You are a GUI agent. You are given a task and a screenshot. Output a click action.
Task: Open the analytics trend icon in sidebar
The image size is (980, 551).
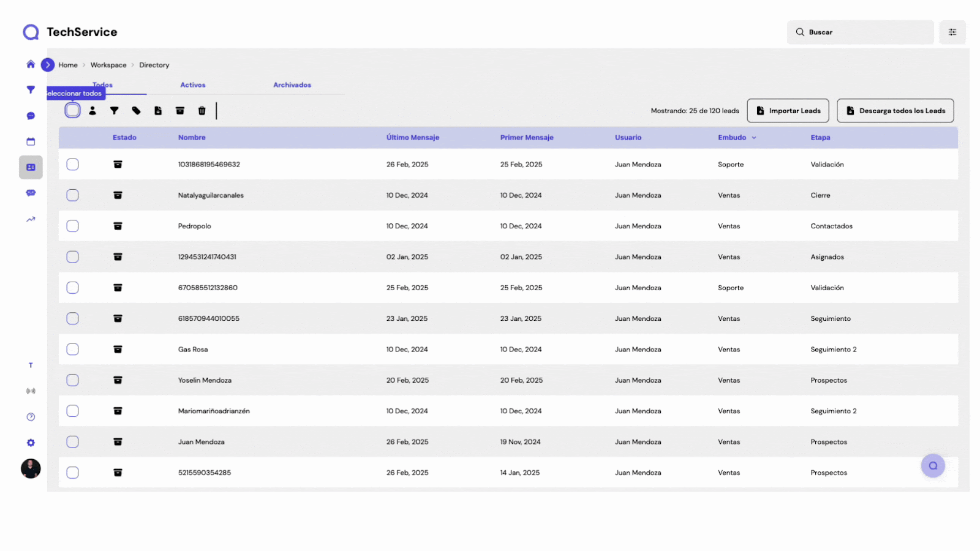31,219
